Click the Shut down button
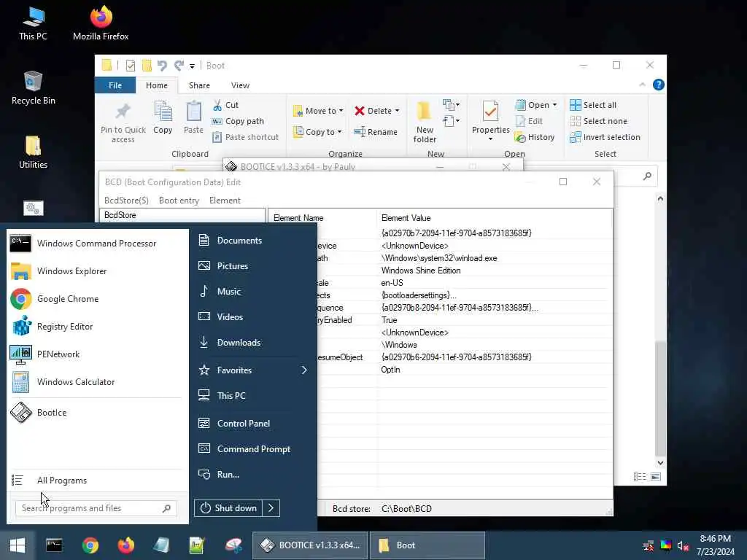747x560 pixels. pos(228,508)
